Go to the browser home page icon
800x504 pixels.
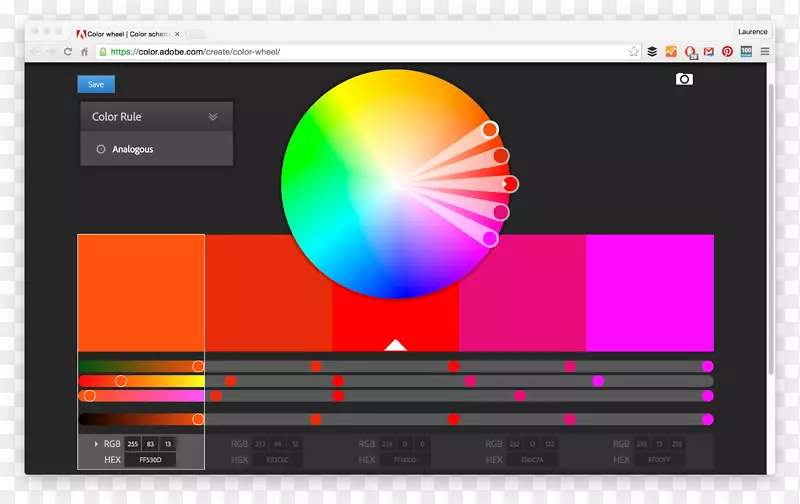pos(85,51)
